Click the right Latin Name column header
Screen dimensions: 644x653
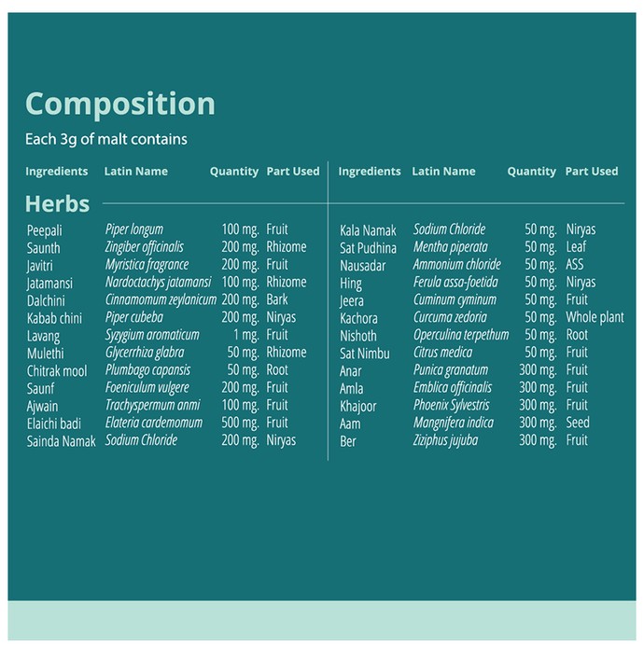(443, 171)
